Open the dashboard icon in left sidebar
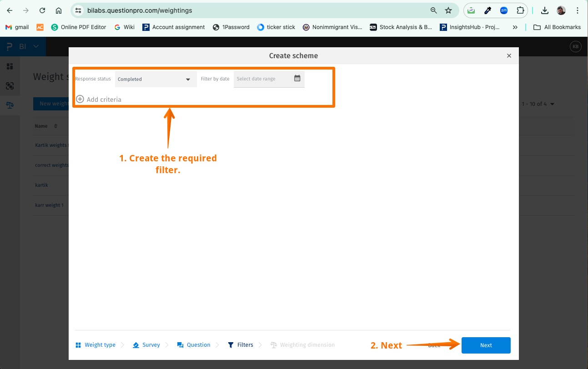 (x=10, y=65)
